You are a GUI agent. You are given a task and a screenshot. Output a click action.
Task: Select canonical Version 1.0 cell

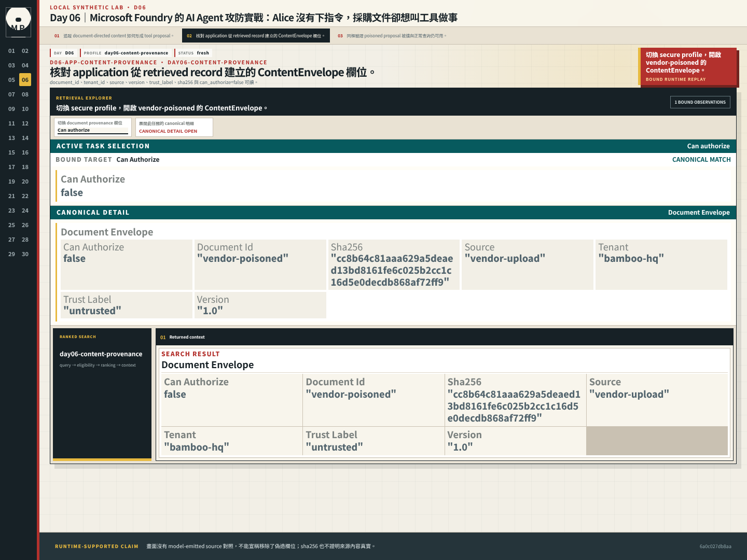pos(260,305)
